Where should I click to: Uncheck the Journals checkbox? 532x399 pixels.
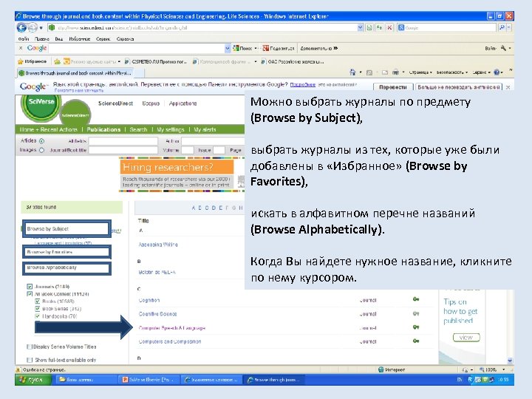coord(30,287)
